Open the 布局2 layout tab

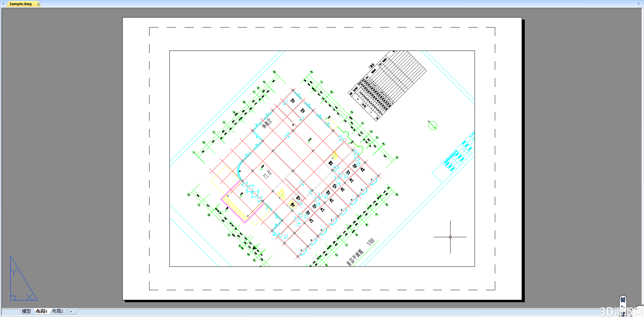(x=58, y=311)
